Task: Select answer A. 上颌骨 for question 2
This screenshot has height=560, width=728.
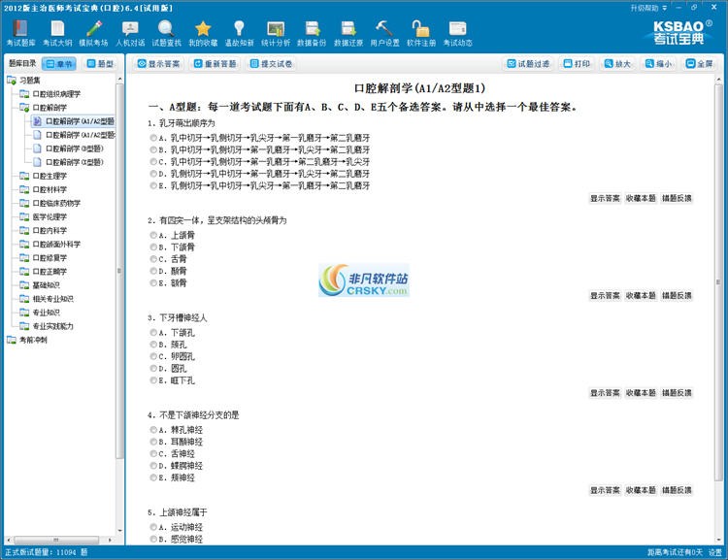Action: click(x=154, y=235)
